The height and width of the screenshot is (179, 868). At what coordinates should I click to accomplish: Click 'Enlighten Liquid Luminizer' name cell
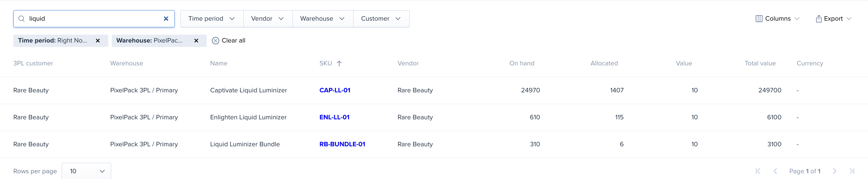coord(248,117)
